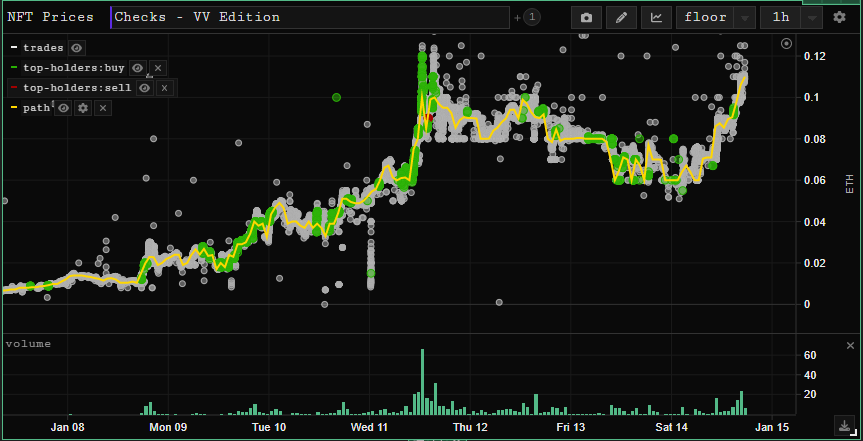Viewport: 863px width, 441px height.
Task: Click the download icon at bottom right
Action: [x=844, y=426]
